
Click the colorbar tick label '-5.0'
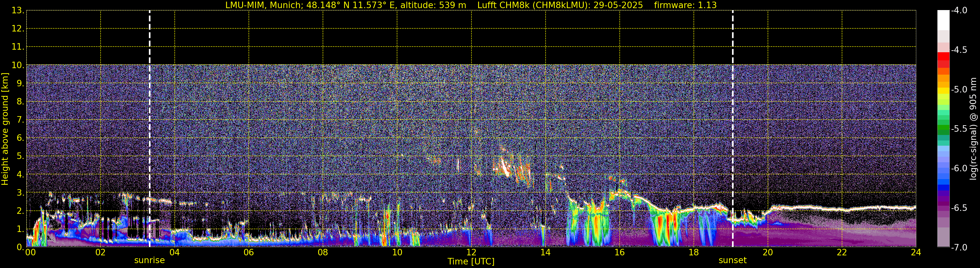(959, 90)
